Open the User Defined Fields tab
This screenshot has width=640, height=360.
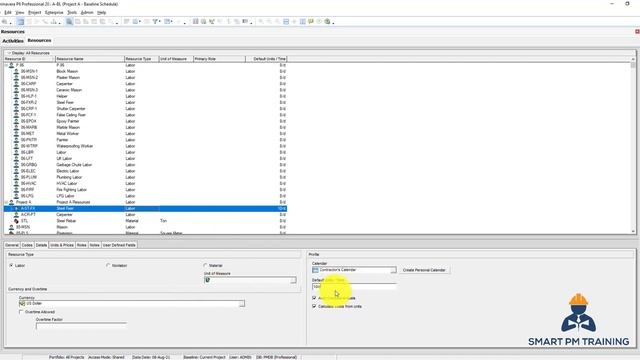point(119,245)
